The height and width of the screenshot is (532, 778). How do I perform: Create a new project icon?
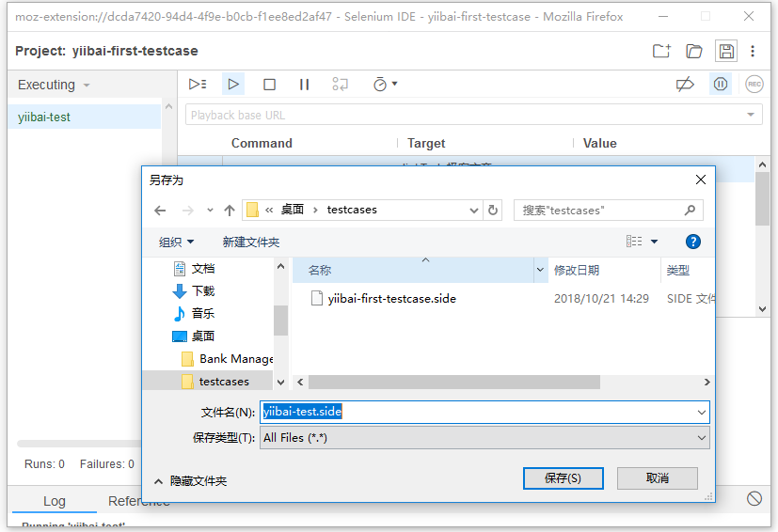click(x=661, y=51)
